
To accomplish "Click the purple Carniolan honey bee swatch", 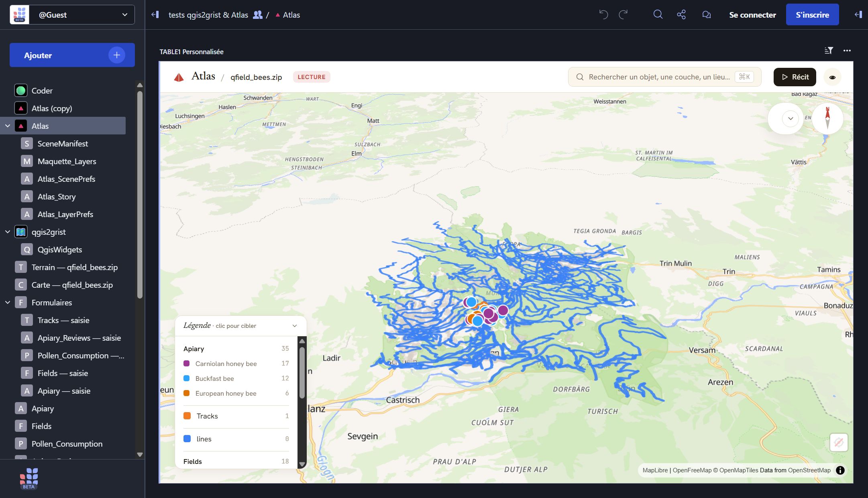I will 186,364.
